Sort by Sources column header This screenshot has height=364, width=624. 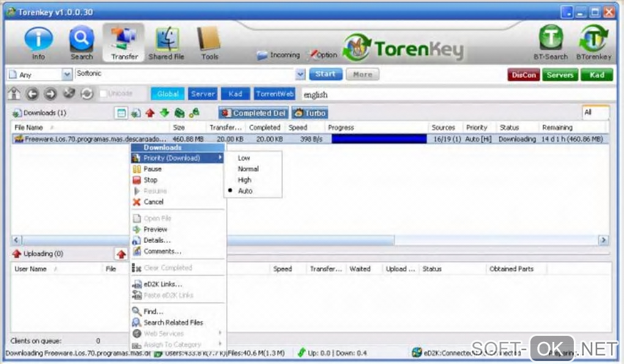point(445,127)
